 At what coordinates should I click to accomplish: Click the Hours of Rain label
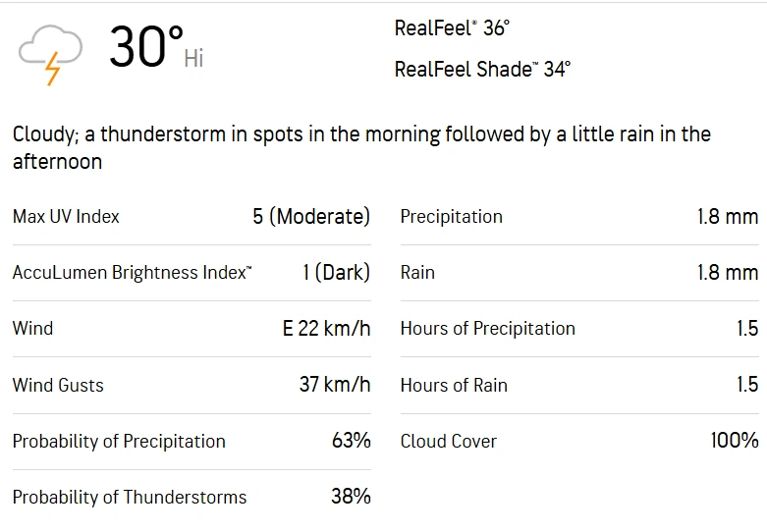tap(454, 385)
